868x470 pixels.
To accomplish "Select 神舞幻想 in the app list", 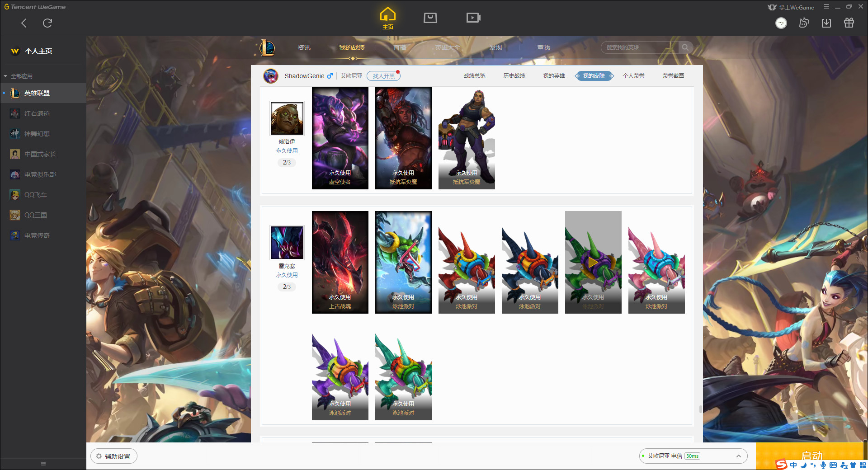I will point(43,134).
